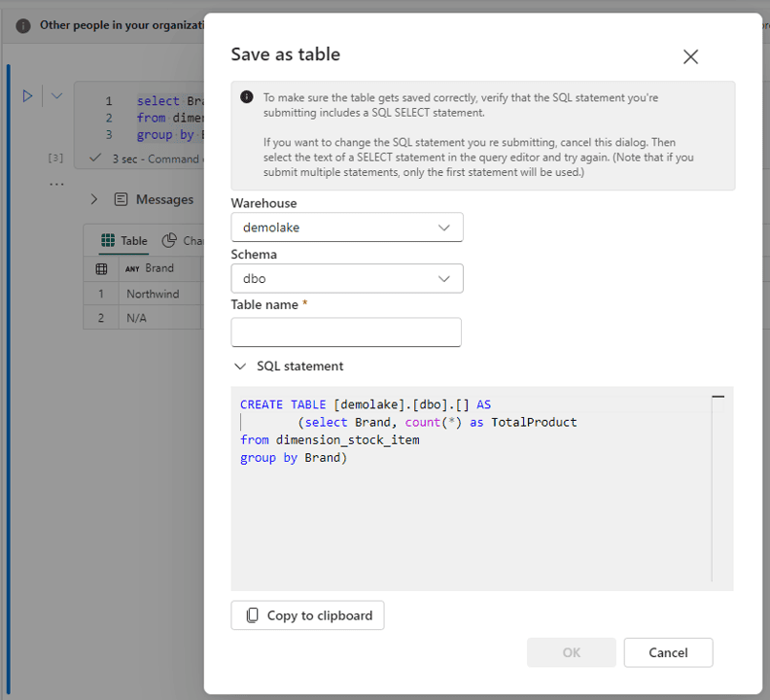
Task: Switch to the Chart results tab
Action: (x=183, y=241)
